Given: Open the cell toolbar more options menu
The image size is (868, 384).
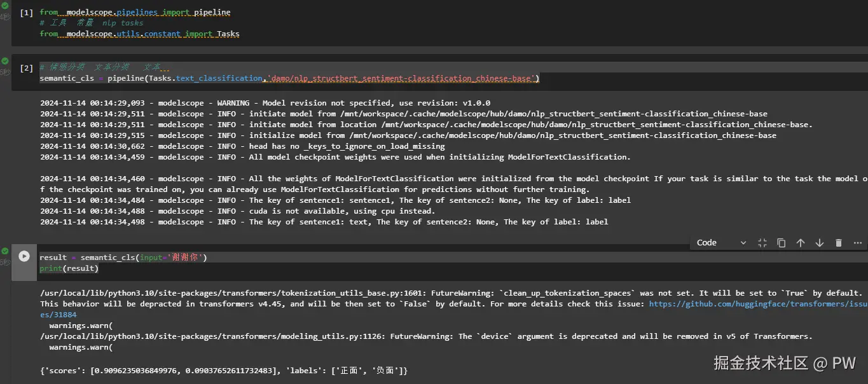Looking at the screenshot, I should [x=858, y=243].
